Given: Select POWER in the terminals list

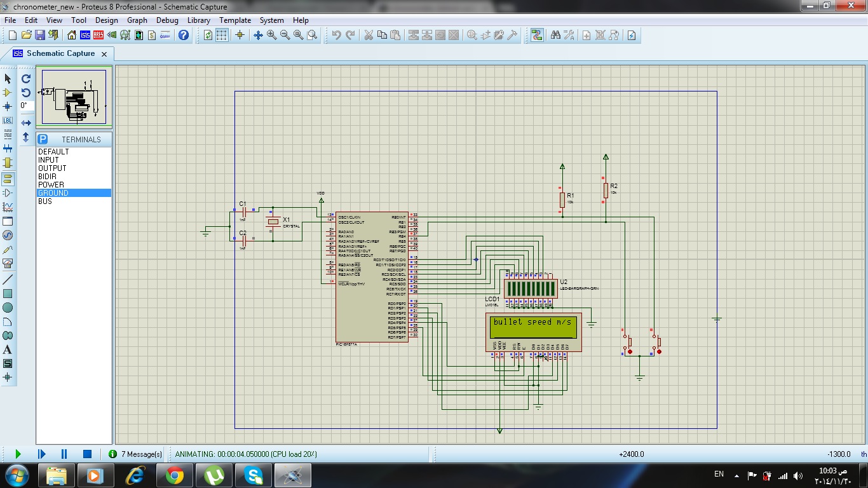Looking at the screenshot, I should (x=51, y=185).
